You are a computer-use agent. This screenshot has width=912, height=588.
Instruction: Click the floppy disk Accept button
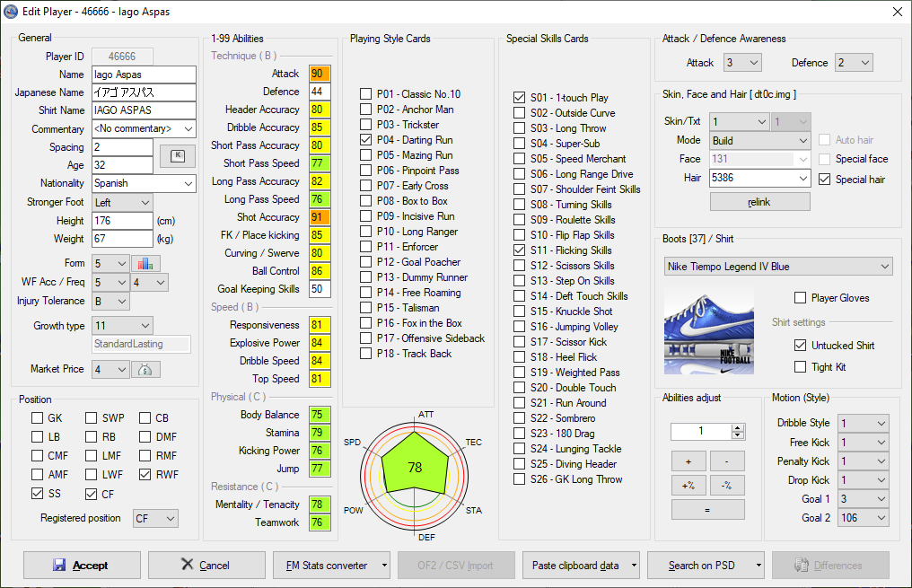point(82,565)
